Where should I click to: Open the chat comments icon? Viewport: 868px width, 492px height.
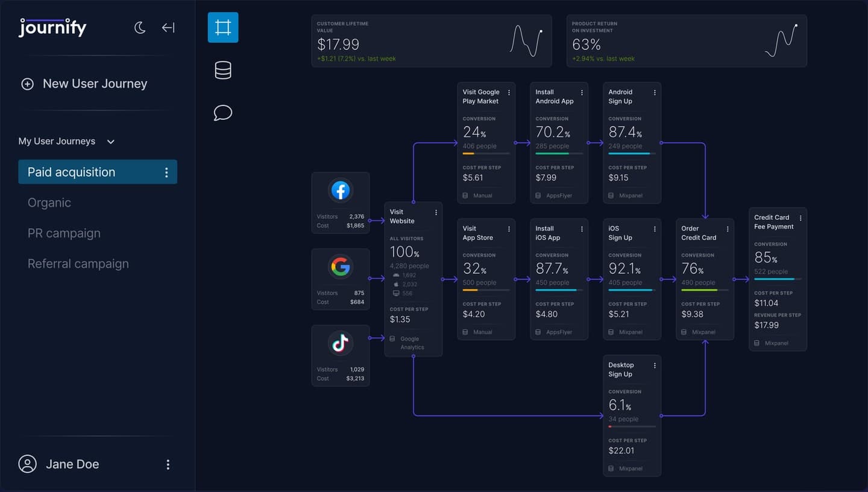(223, 113)
